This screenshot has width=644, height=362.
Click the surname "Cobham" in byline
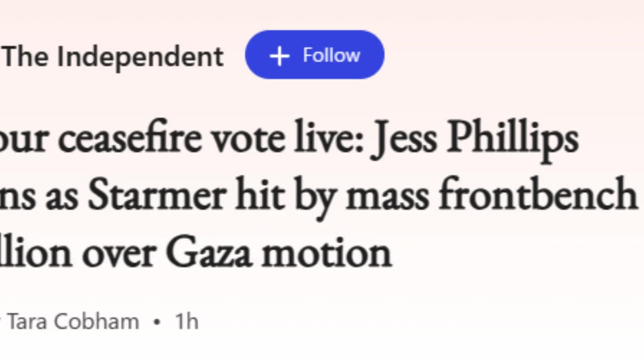pyautogui.click(x=97, y=321)
